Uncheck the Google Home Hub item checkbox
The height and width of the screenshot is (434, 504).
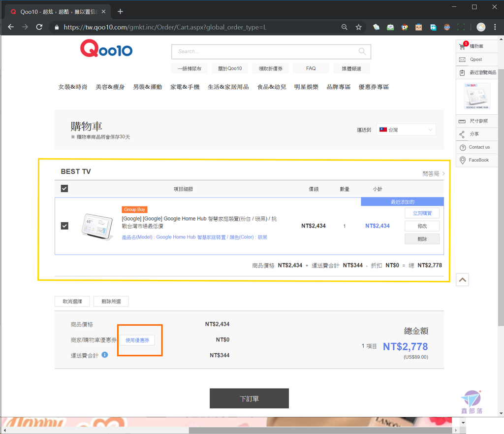click(x=64, y=226)
